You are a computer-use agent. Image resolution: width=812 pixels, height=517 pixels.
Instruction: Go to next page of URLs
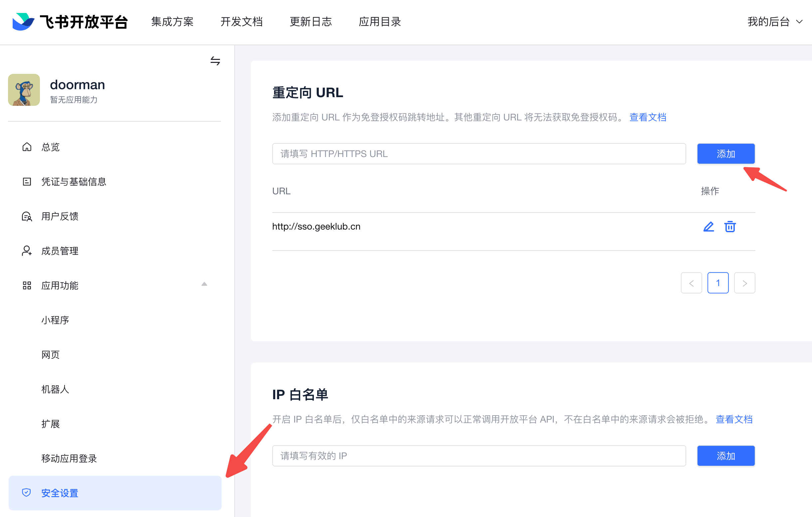pyautogui.click(x=744, y=283)
